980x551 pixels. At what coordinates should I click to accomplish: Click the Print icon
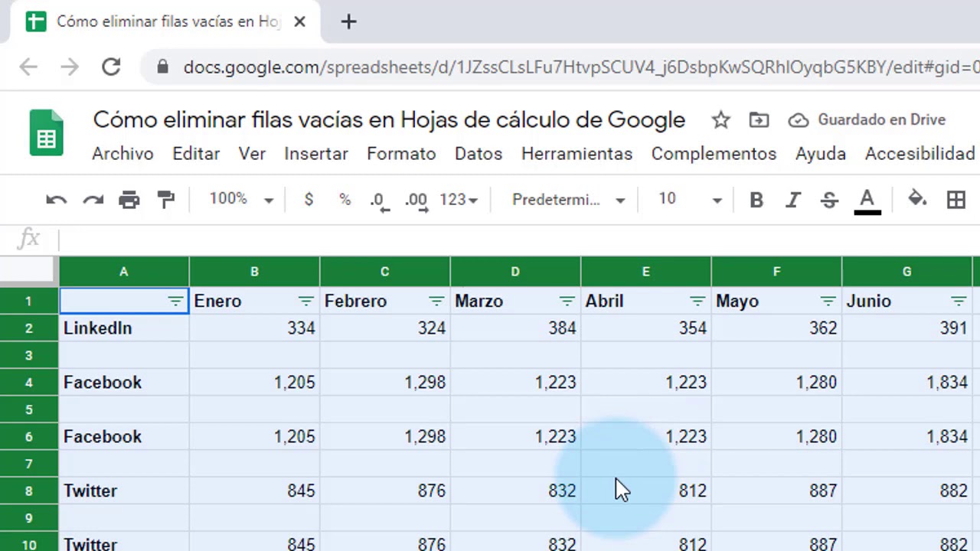tap(129, 200)
